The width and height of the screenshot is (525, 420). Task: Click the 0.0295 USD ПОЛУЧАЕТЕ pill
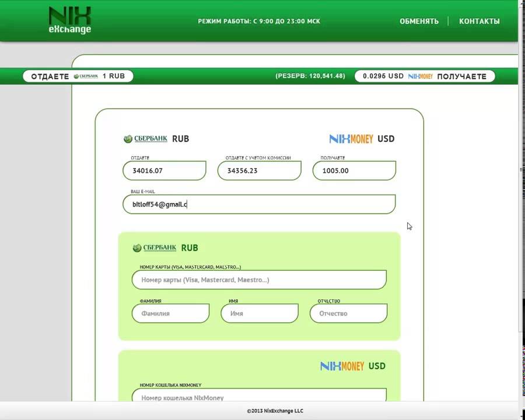[x=425, y=76]
